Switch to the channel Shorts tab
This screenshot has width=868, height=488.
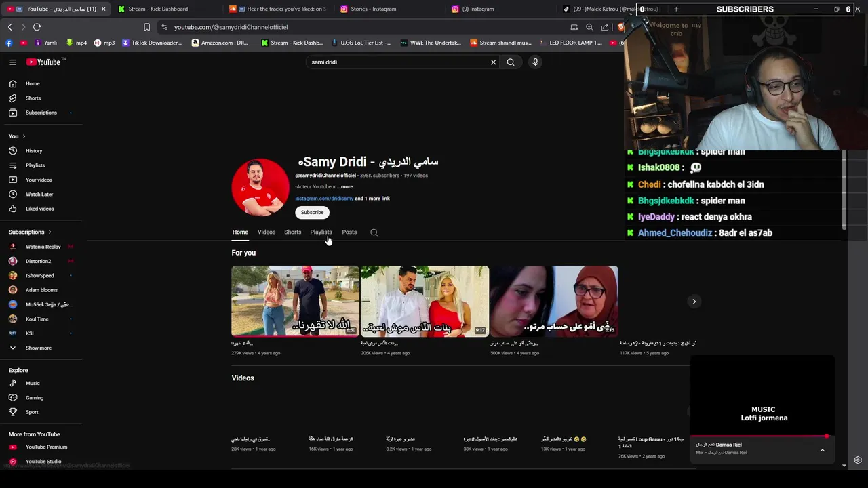coord(293,232)
